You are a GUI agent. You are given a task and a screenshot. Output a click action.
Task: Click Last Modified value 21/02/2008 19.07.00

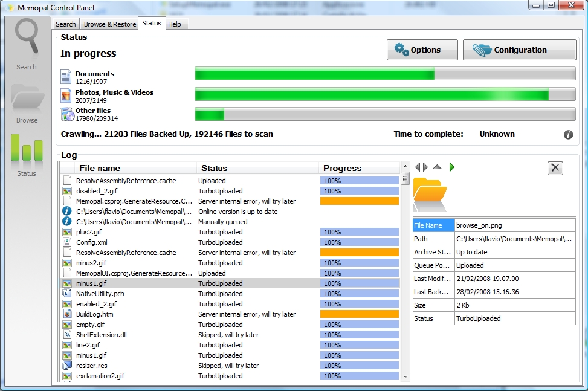tap(515, 279)
